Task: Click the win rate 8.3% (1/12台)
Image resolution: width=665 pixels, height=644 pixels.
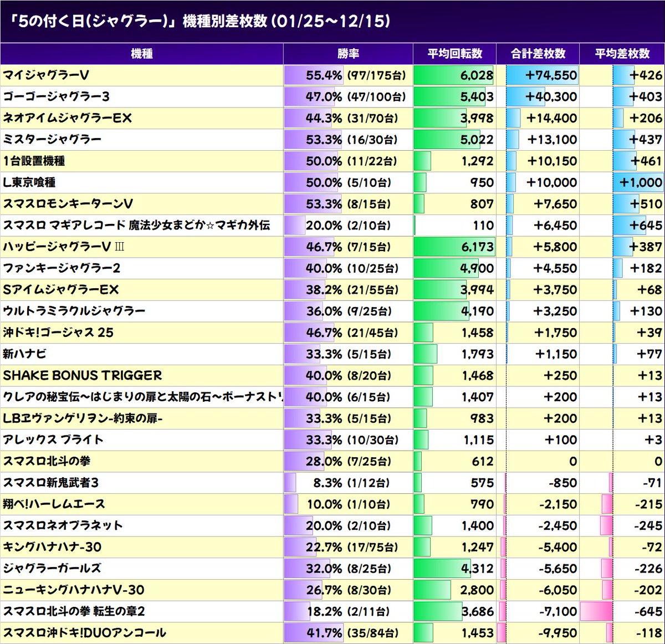Action: coord(351,483)
